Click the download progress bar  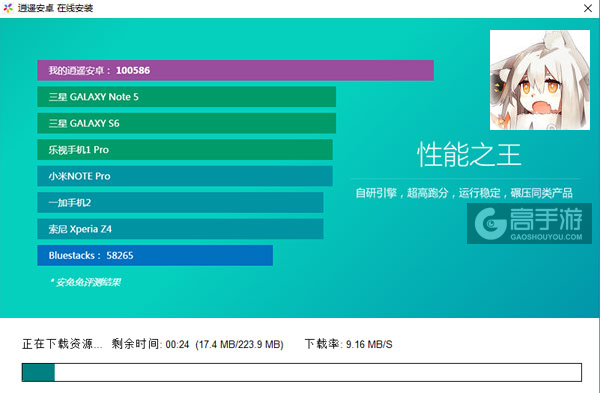pos(302,372)
